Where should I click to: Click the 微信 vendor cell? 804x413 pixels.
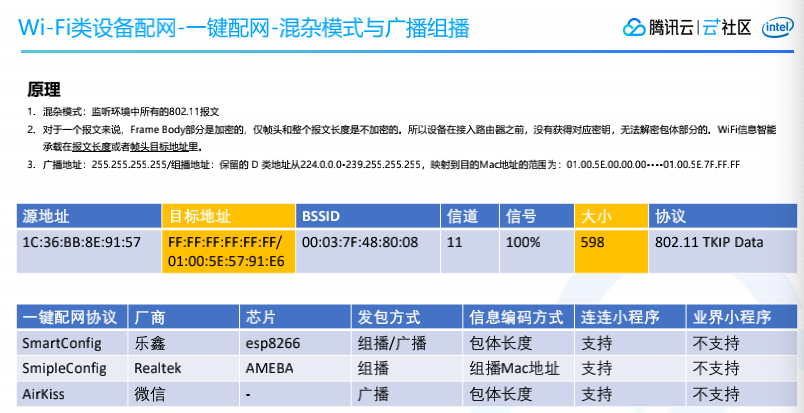click(184, 394)
